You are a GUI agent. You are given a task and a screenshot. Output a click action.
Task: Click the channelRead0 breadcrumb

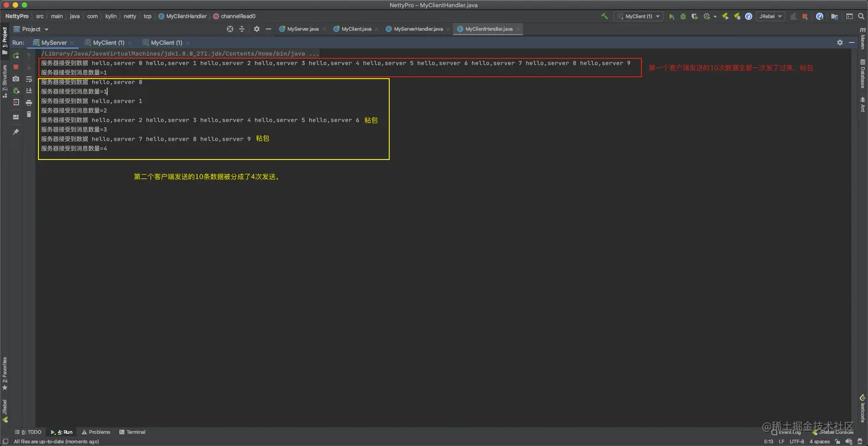pos(234,16)
